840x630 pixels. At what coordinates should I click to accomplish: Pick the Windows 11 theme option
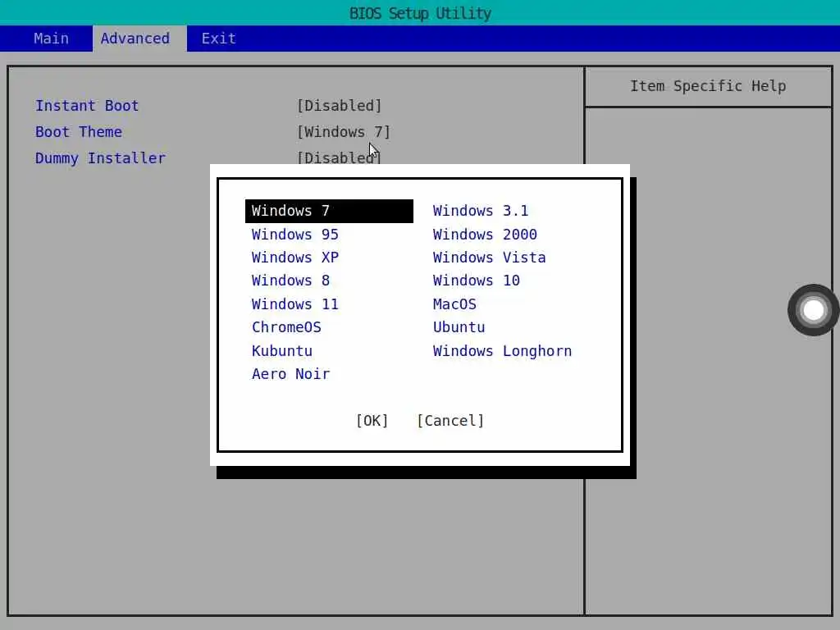point(295,304)
